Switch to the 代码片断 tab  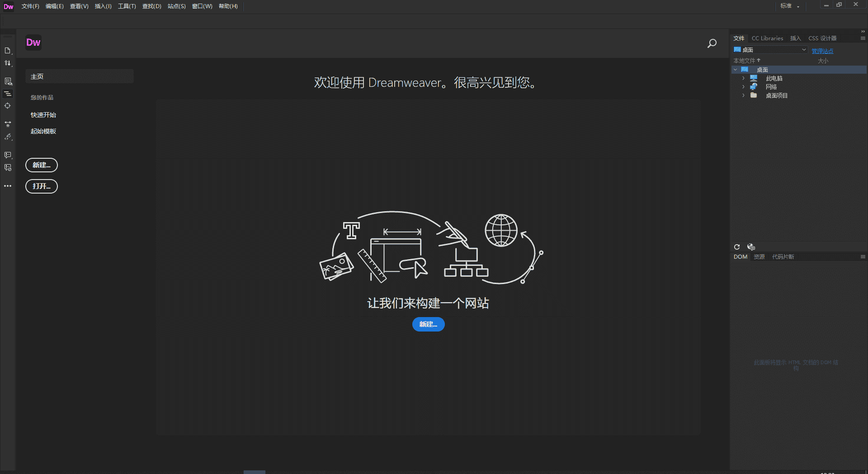click(x=783, y=257)
